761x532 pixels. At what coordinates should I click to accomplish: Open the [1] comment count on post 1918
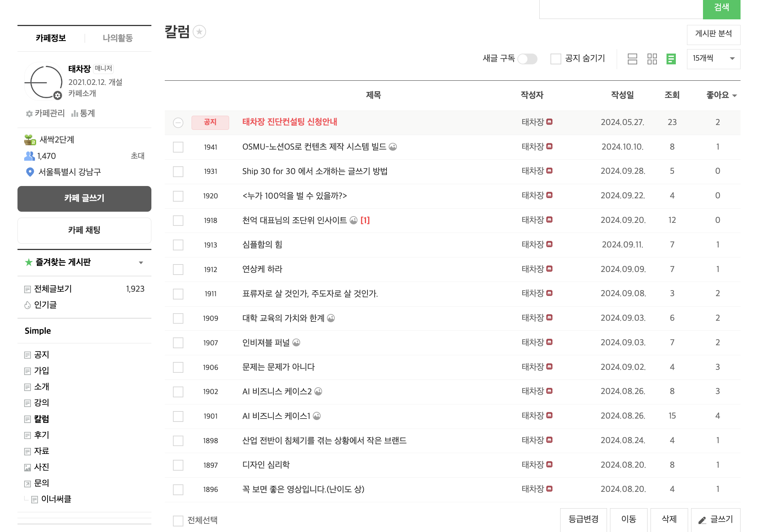[x=365, y=220]
